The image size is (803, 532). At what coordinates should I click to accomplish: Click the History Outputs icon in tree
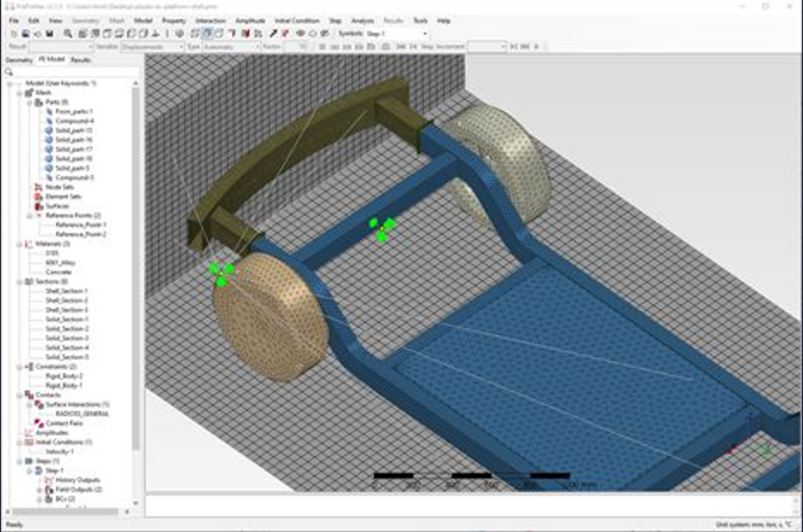click(48, 480)
